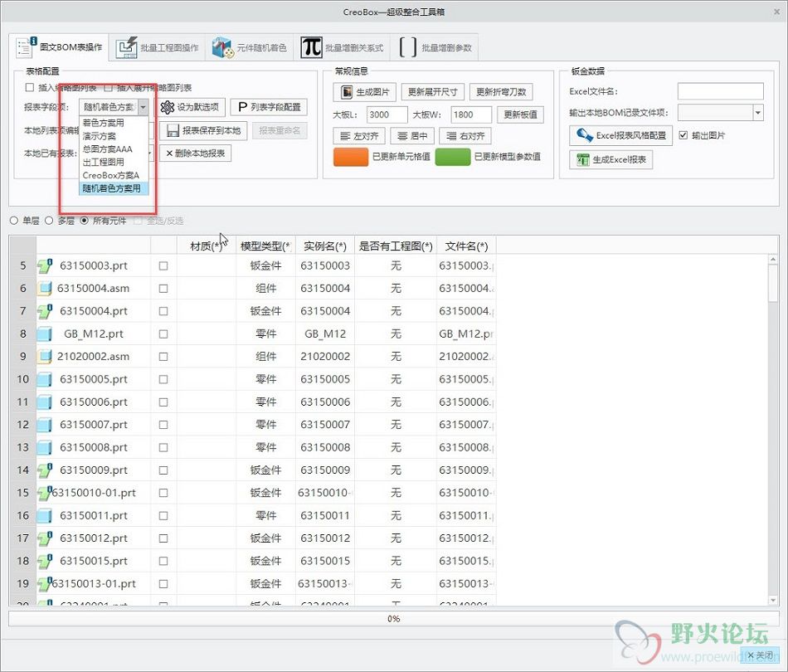Click assembly icon of 63150004.asm

tap(45, 289)
